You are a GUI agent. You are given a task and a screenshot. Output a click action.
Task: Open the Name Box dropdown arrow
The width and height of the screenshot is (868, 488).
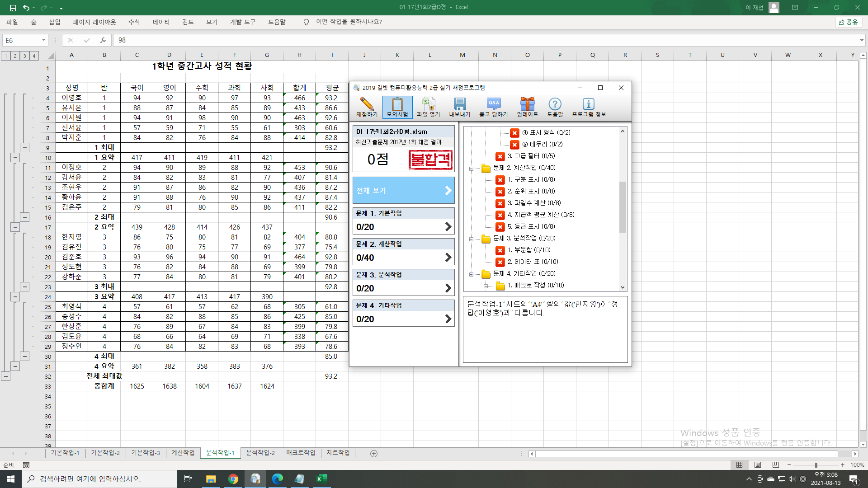click(43, 40)
